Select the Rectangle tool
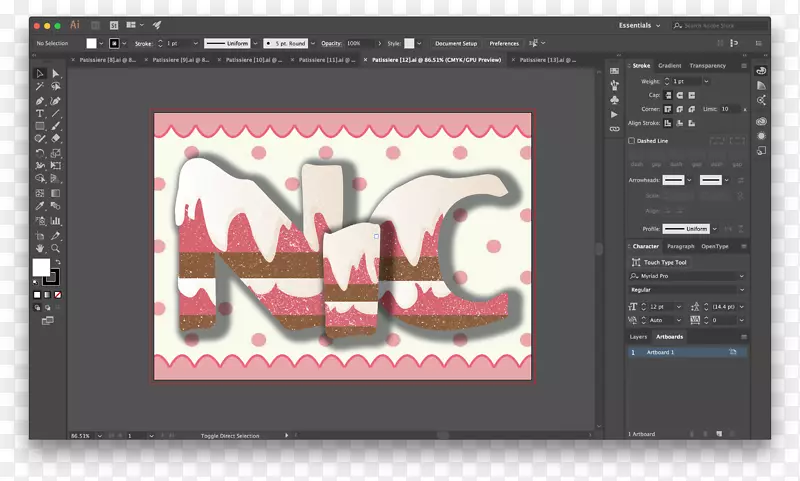Image resolution: width=800 pixels, height=481 pixels. coord(40,126)
